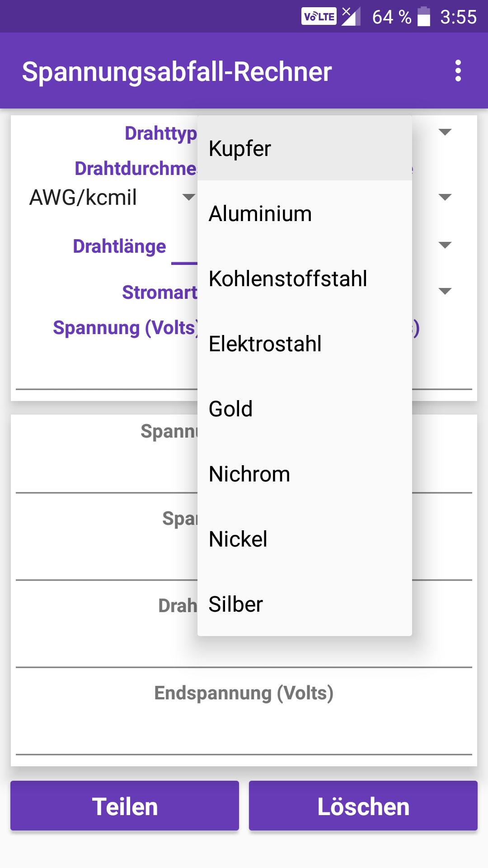Expand the wire diameter size dropdown arrow

click(445, 197)
